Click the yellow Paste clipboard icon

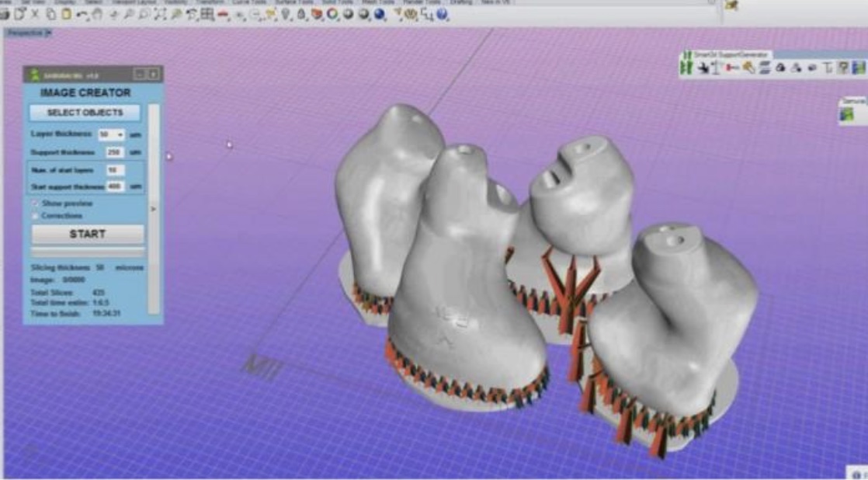click(x=67, y=15)
